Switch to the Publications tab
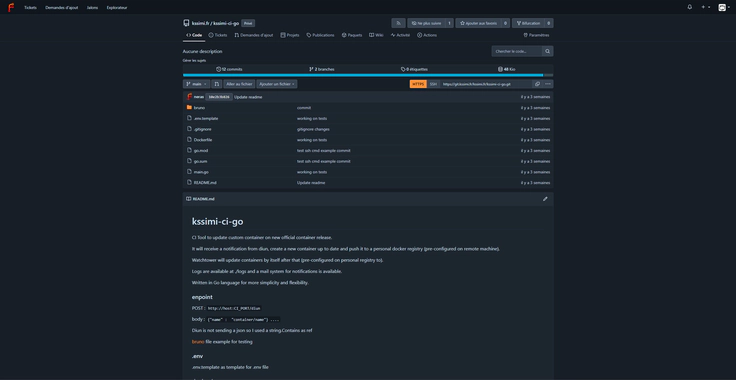Image resolution: width=736 pixels, height=380 pixels. [320, 35]
